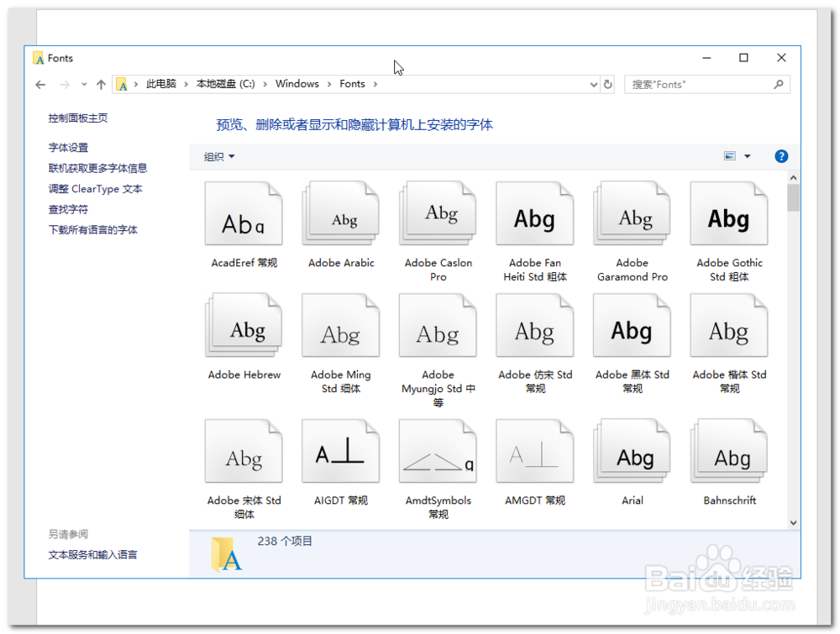Select the Adobe 宋体 Std font icon
Viewport: 840px width, 634px height.
244,451
